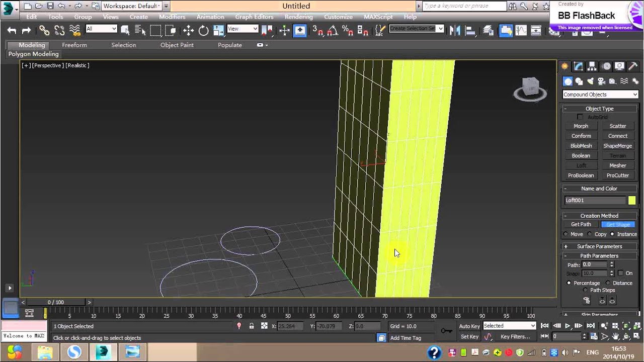Viewport: 644px width, 362px height.
Task: Open the yellow object color swatch
Action: pyautogui.click(x=632, y=201)
